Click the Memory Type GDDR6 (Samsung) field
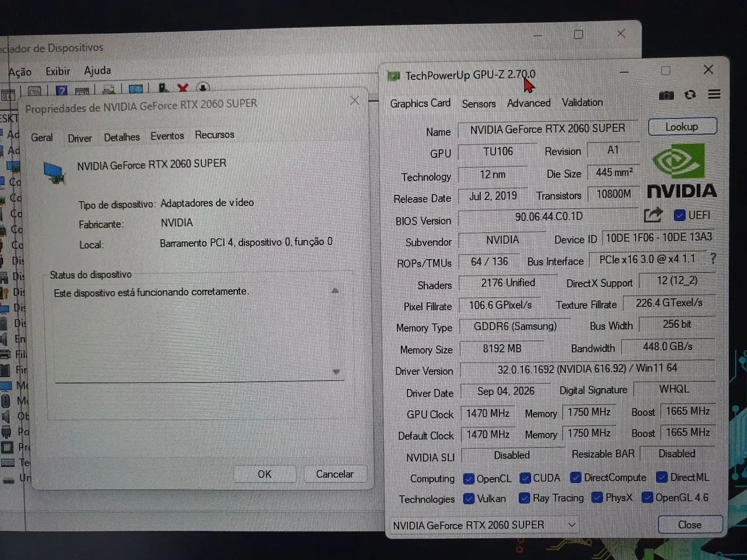Screen dimensions: 747x560 pyautogui.click(x=515, y=327)
